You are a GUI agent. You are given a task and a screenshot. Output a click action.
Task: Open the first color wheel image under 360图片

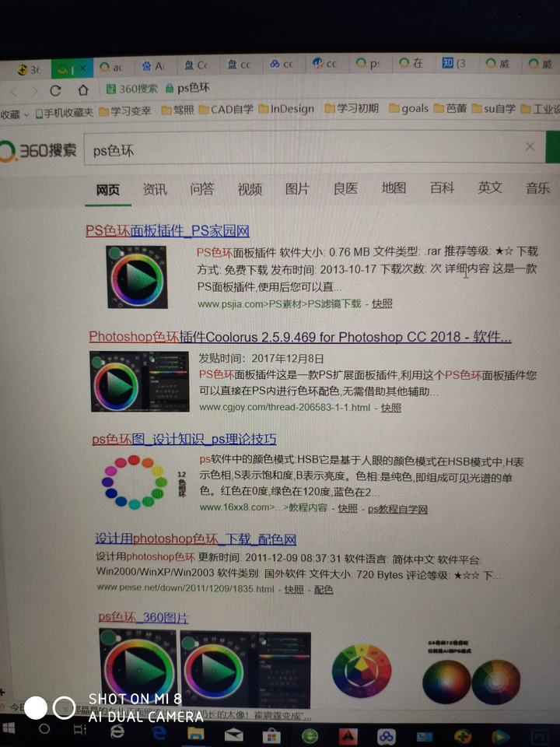[138, 667]
